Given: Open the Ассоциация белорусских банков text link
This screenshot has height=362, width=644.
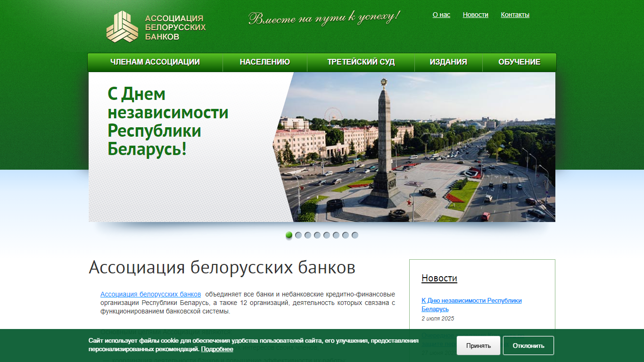Looking at the screenshot, I should click(x=150, y=294).
